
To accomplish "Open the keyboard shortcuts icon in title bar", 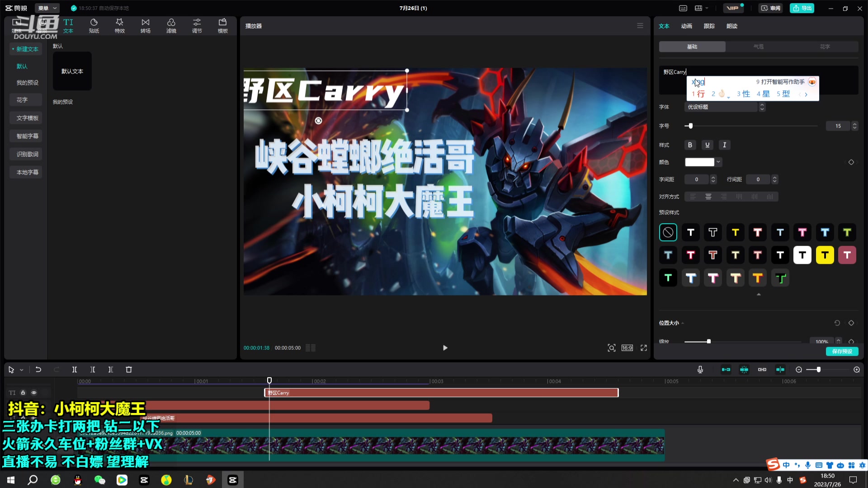I will (x=683, y=8).
